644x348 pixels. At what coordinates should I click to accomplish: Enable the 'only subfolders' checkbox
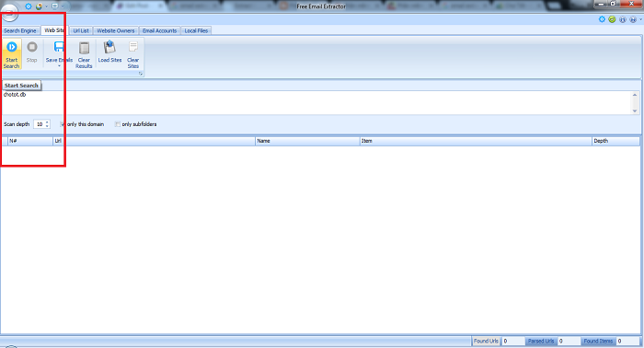[x=118, y=124]
